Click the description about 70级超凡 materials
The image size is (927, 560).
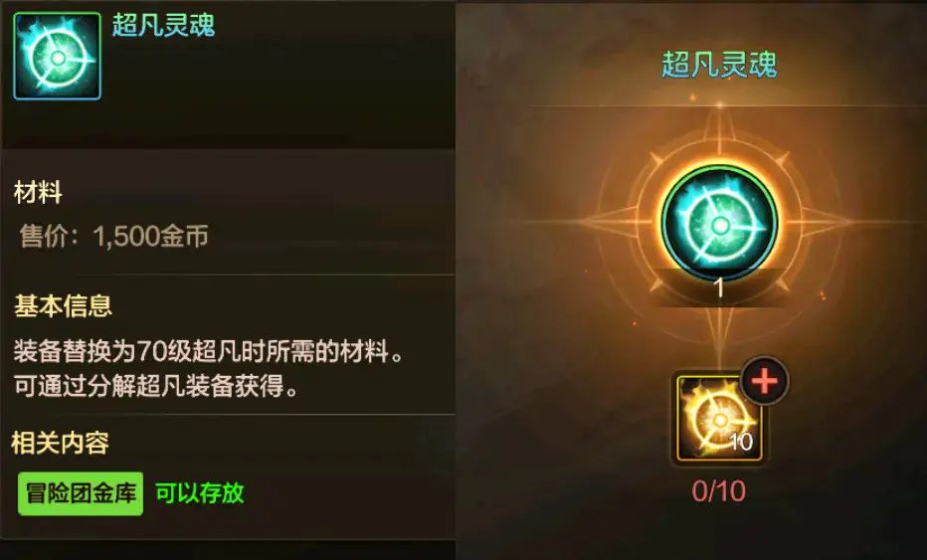209,351
